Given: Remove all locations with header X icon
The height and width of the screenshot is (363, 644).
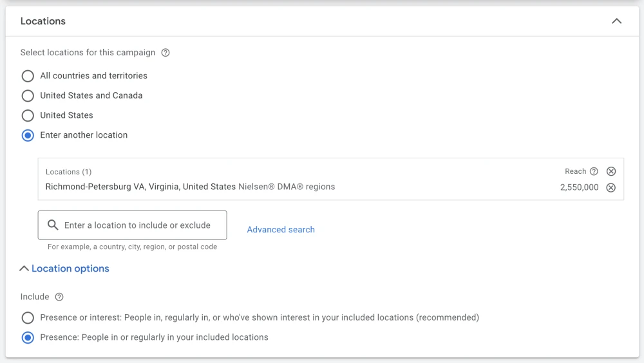Looking at the screenshot, I should pyautogui.click(x=611, y=171).
